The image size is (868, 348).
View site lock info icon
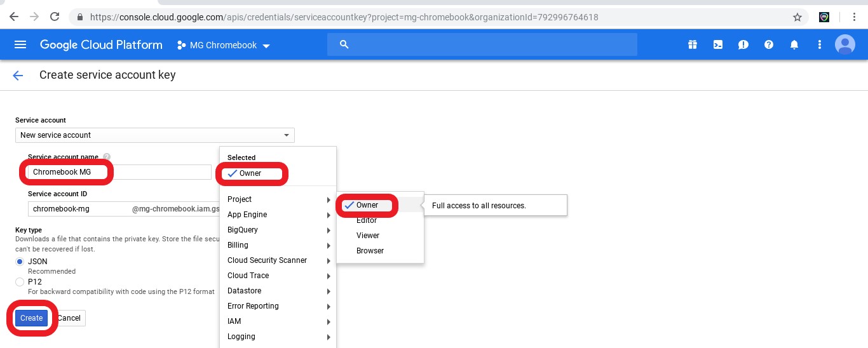click(79, 17)
